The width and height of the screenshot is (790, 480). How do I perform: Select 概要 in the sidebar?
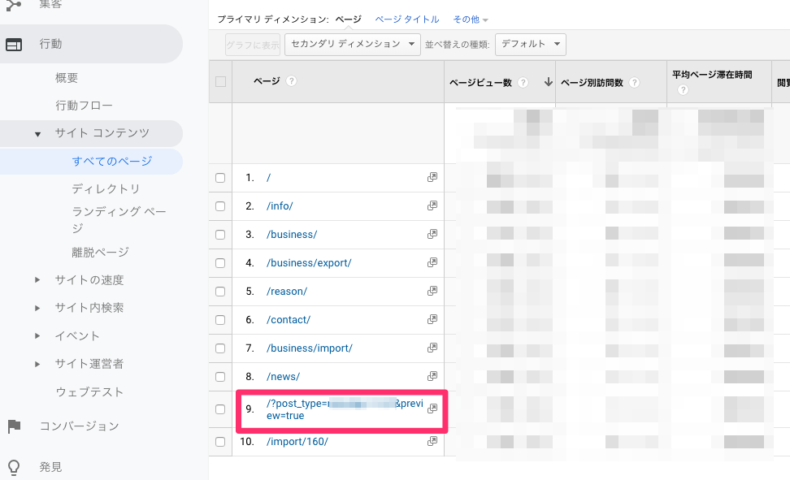tap(67, 78)
